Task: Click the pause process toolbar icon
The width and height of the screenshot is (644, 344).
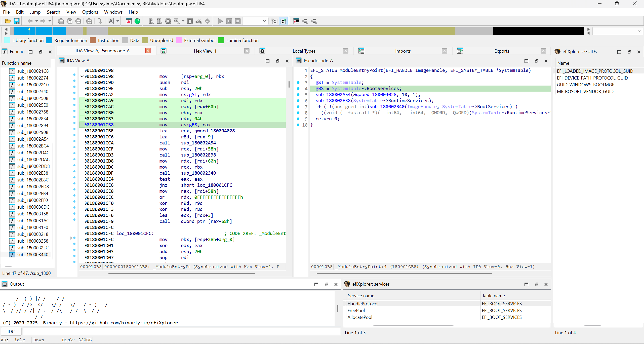Action: click(229, 21)
